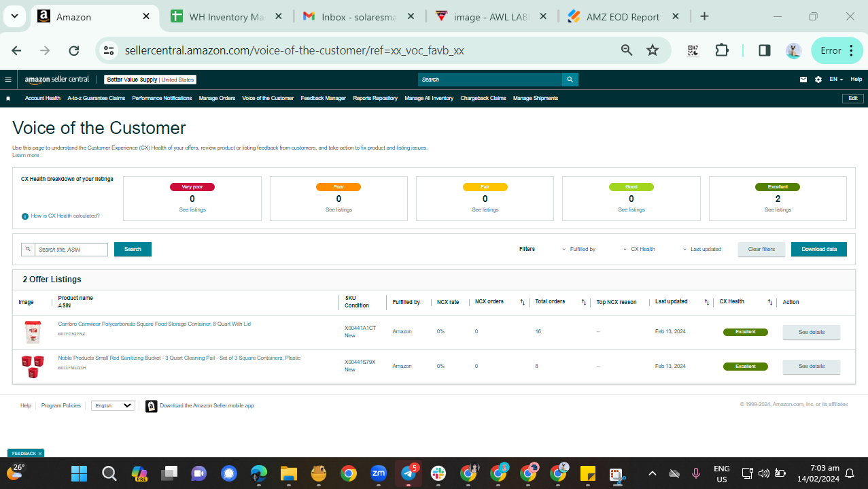Image resolution: width=868 pixels, height=489 pixels.
Task: Open the English language selector in footer
Action: click(114, 405)
